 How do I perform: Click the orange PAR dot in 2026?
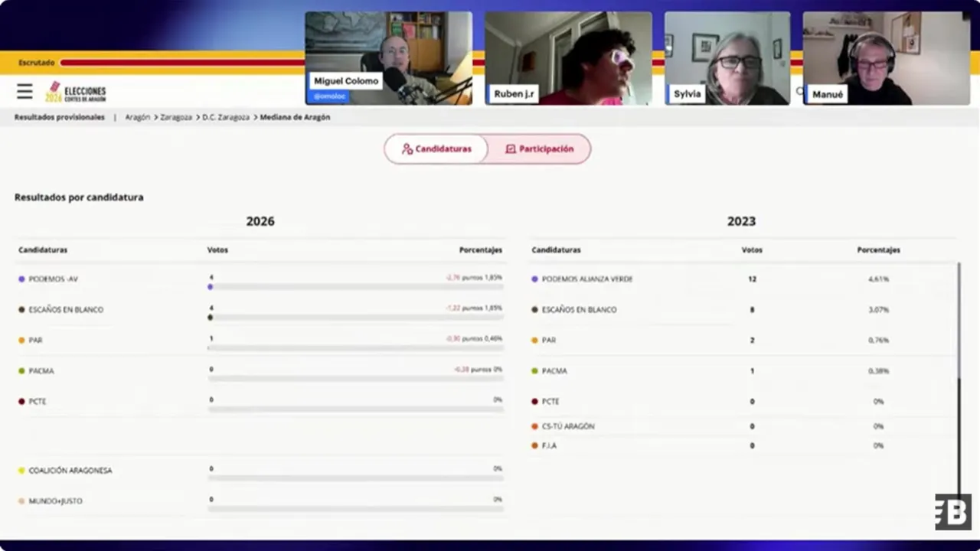point(21,341)
